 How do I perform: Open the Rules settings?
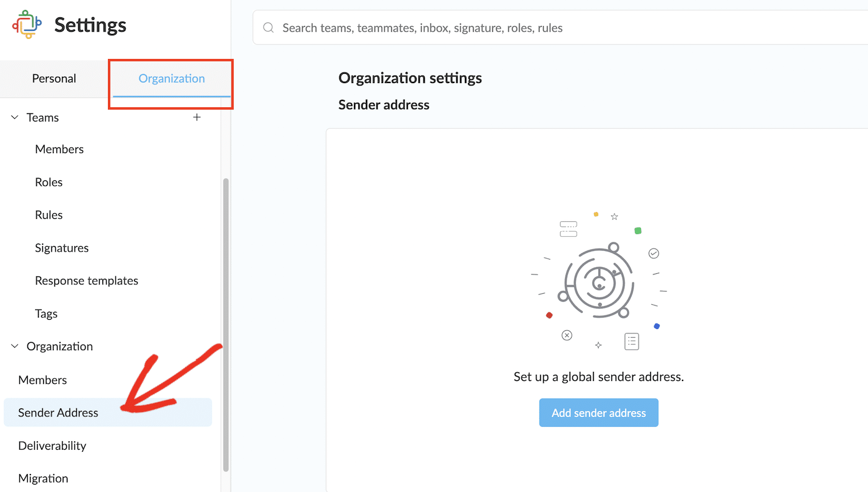(48, 214)
